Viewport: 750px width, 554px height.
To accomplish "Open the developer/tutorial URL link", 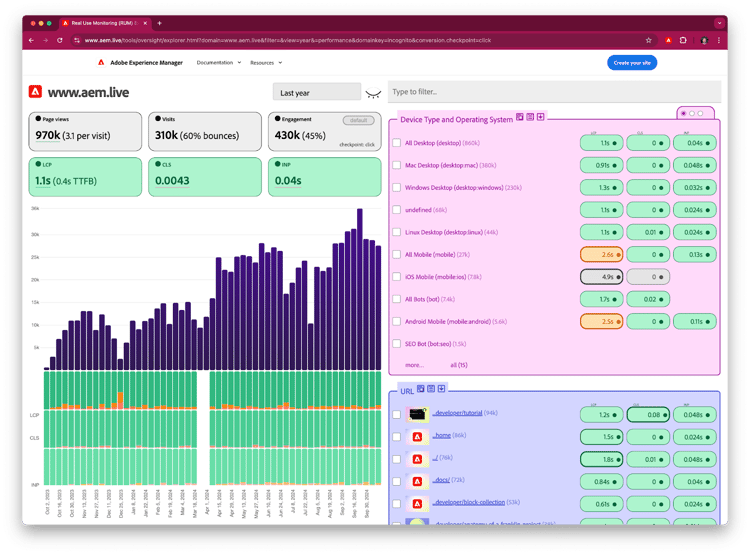I will (x=457, y=413).
